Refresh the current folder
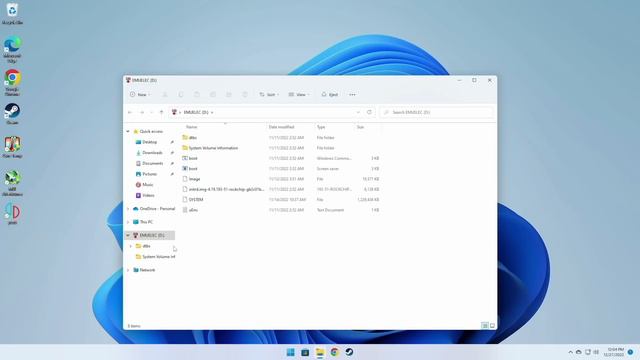Screen dimensions: 640x360 click(369, 112)
